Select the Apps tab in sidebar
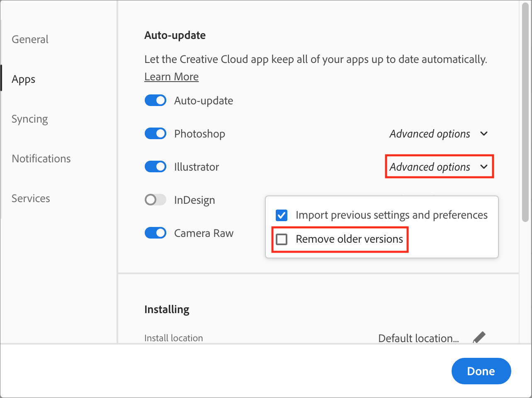 click(x=24, y=79)
